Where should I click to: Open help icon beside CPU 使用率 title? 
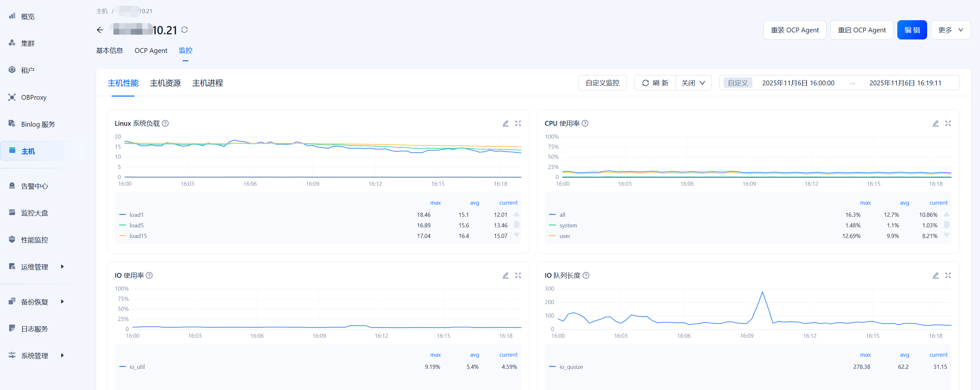click(x=585, y=123)
